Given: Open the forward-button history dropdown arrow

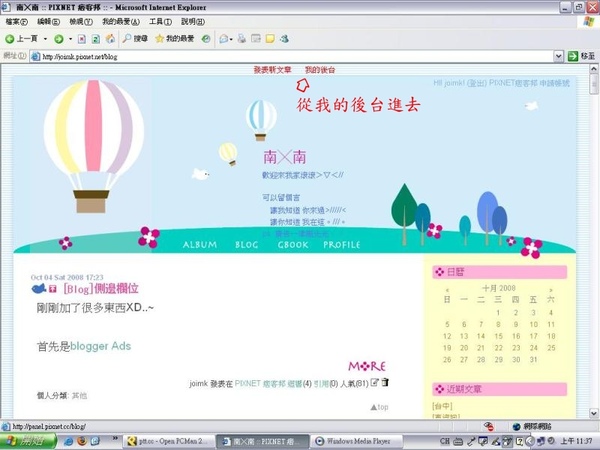Looking at the screenshot, I should click(x=70, y=39).
